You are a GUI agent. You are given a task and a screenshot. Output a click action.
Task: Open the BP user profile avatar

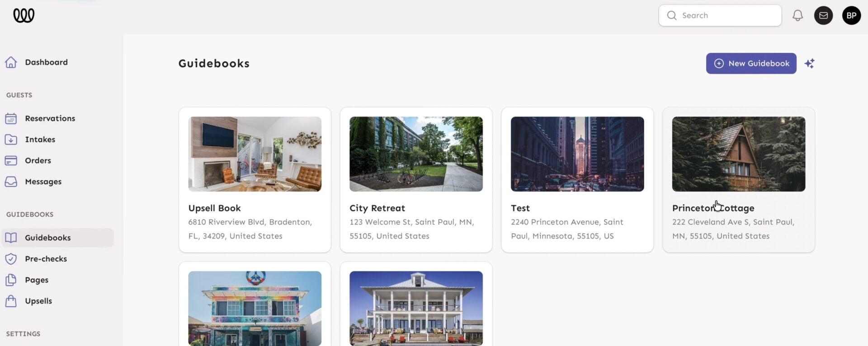[851, 15]
